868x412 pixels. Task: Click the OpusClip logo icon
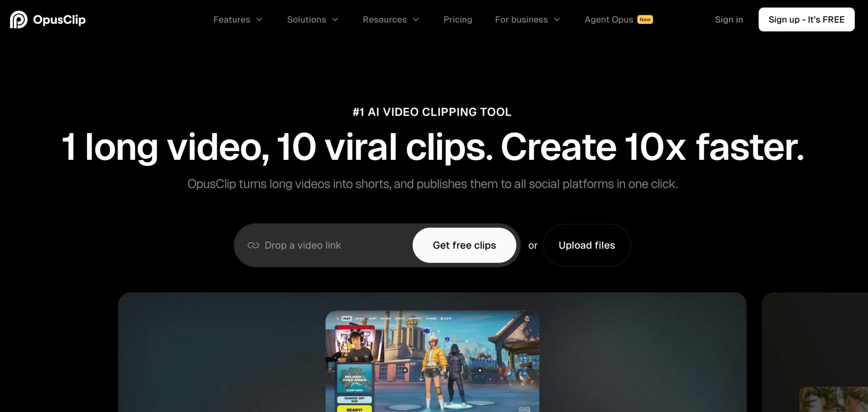click(x=19, y=19)
